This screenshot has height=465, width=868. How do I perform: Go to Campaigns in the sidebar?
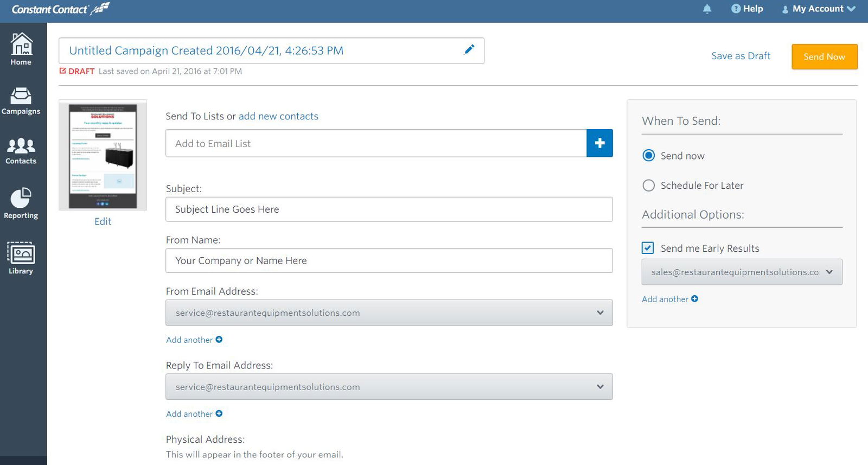tap(21, 101)
